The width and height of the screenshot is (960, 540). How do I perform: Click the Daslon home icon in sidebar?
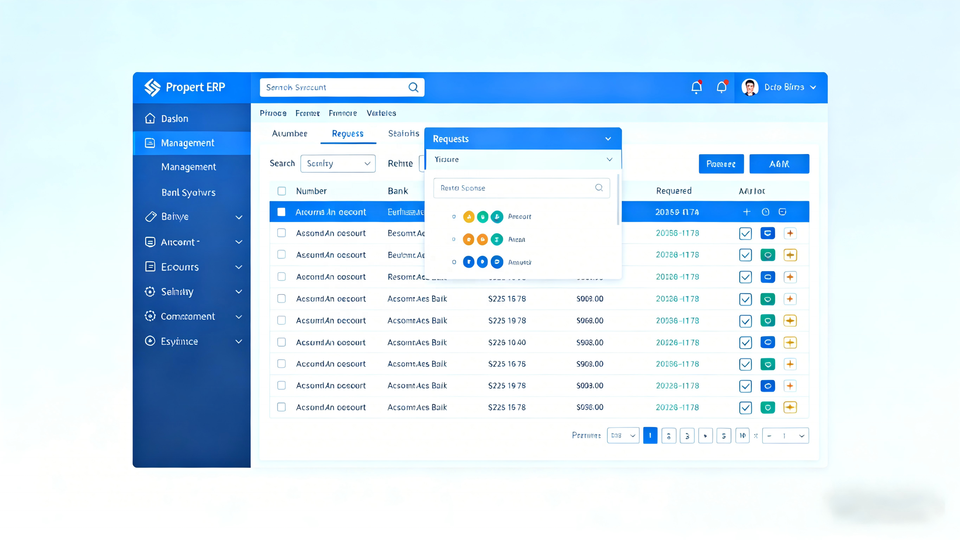pos(150,119)
